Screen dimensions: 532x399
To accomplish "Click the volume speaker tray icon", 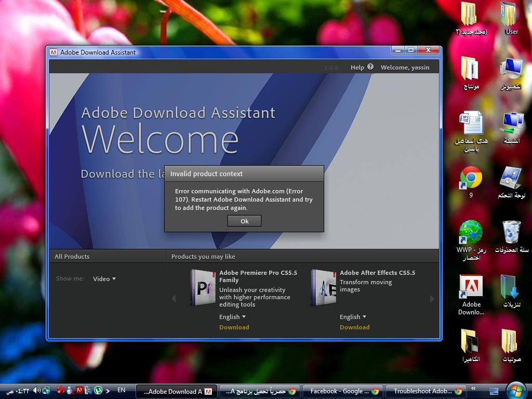I will (x=37, y=391).
